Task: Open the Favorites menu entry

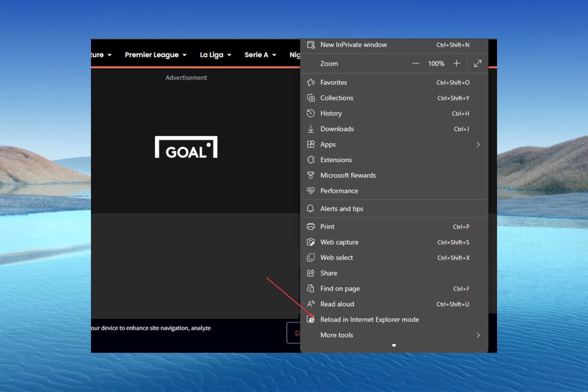Action: 394,82
